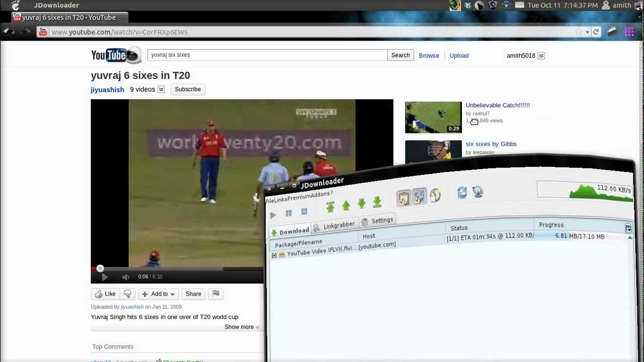This screenshot has height=362, width=644.
Task: Open the Settings tab in JDownloader
Action: point(377,221)
